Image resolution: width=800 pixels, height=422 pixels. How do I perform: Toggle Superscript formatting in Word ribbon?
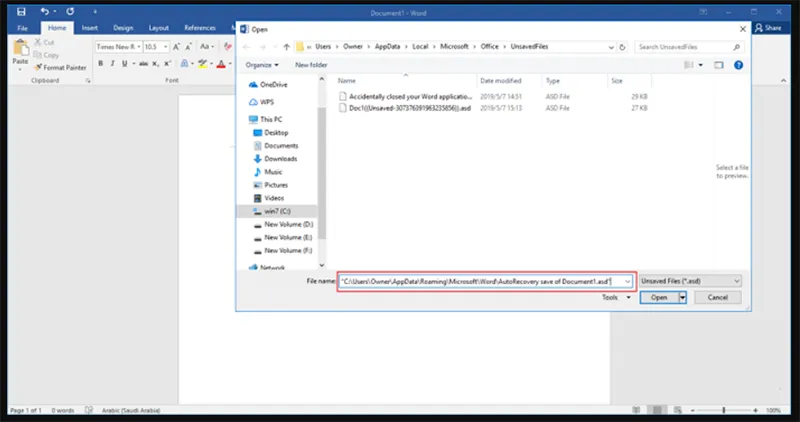coord(167,64)
